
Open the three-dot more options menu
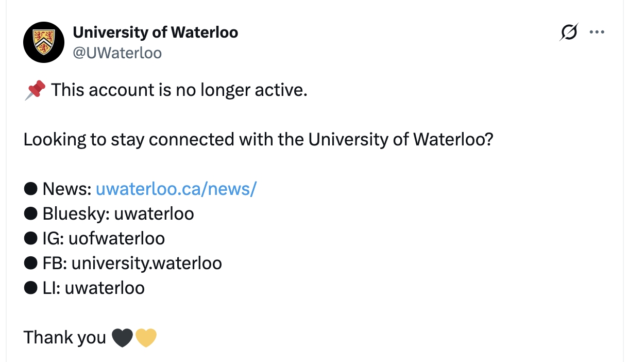click(597, 32)
